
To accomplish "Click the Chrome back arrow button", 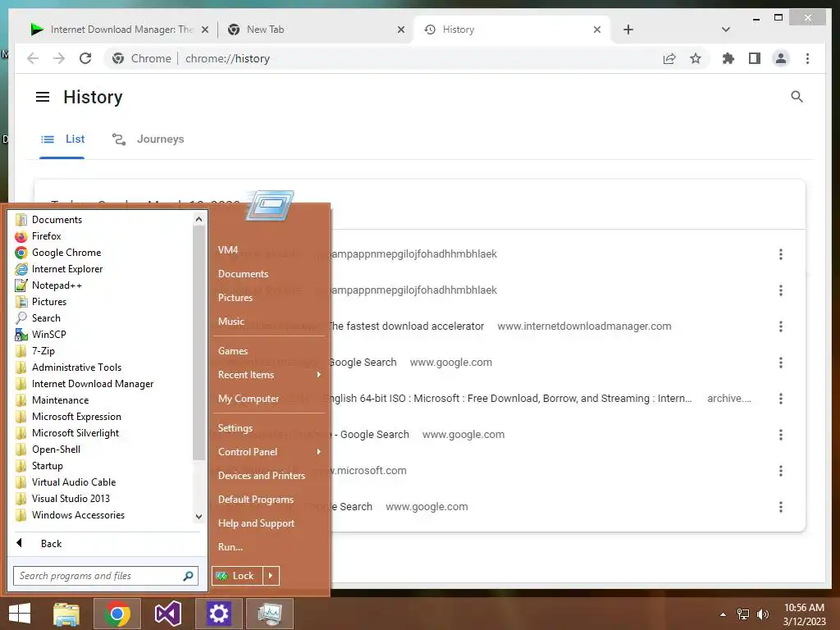I will [33, 58].
